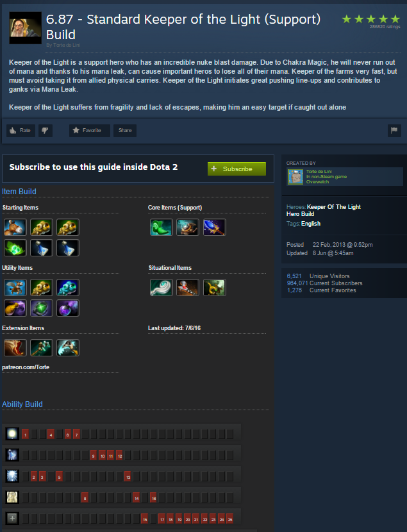407x532 pixels.
Task: Click the Keeper of the Light portrait thumbnail
Action: click(25, 28)
